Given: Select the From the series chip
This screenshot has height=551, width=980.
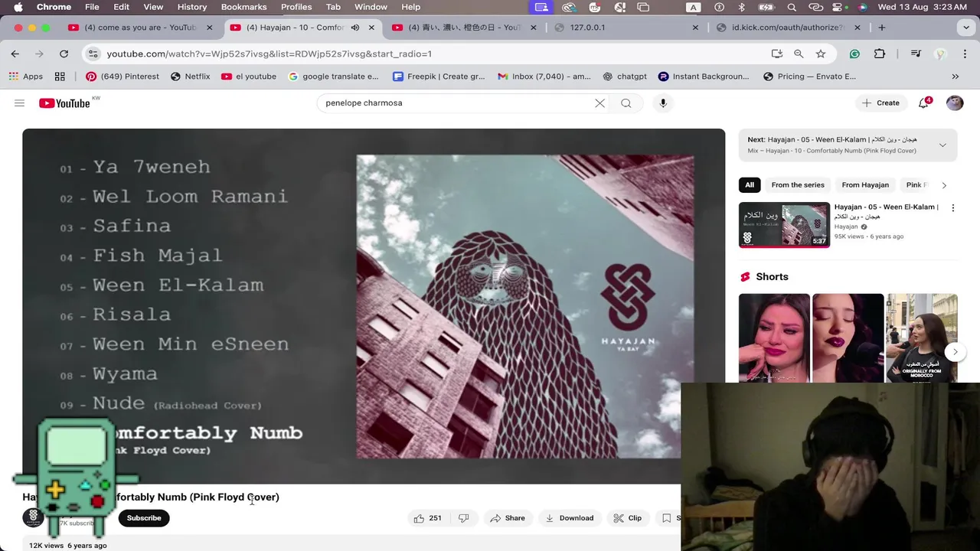Looking at the screenshot, I should tap(798, 185).
